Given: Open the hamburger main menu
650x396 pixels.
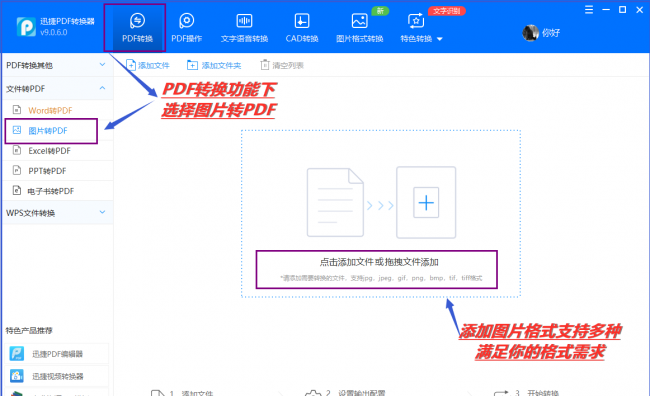Looking at the screenshot, I should (x=589, y=10).
